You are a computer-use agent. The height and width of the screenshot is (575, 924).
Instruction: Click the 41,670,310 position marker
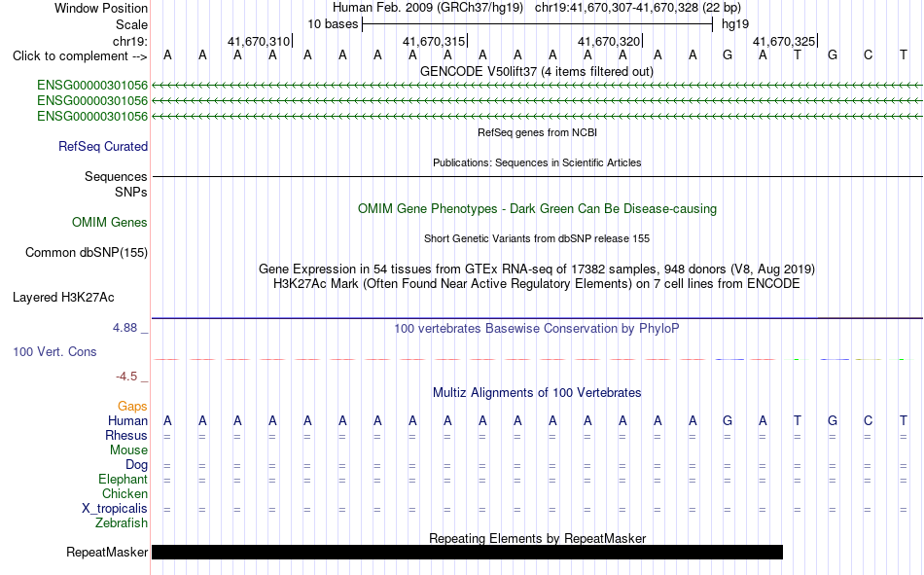click(x=259, y=41)
